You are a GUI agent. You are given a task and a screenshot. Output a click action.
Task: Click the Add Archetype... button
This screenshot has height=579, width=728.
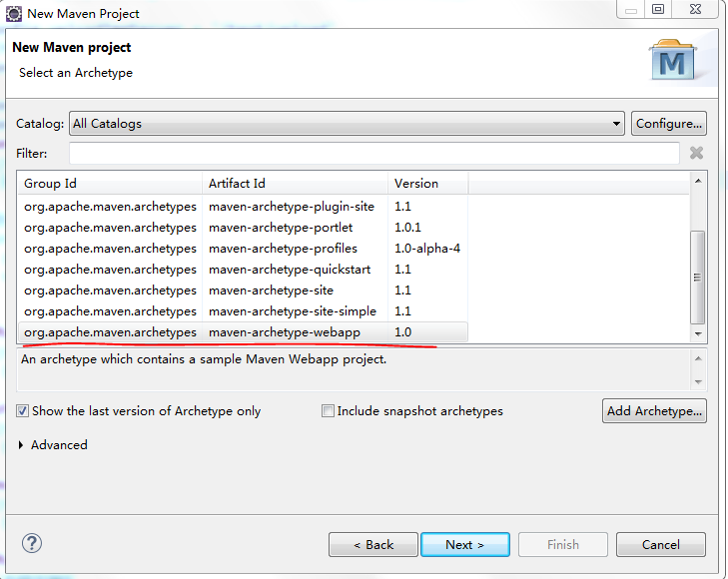pos(654,410)
